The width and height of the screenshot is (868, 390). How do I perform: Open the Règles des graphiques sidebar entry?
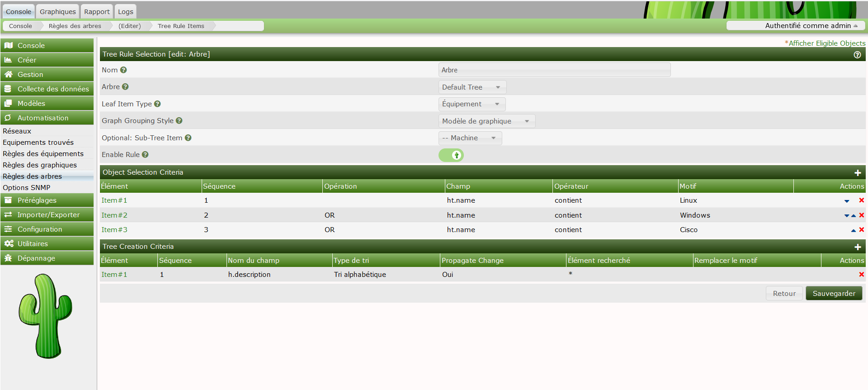pyautogui.click(x=40, y=165)
